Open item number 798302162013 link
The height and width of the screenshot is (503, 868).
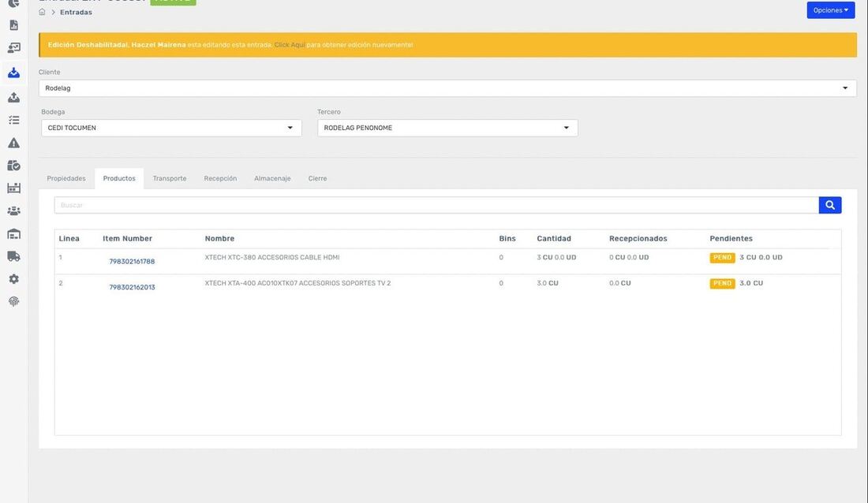pos(132,287)
